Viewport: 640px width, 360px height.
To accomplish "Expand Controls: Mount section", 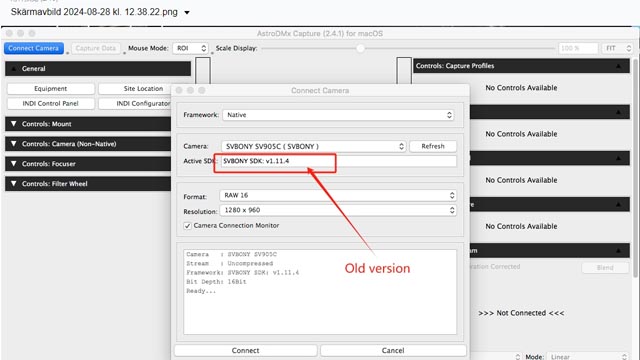I will pos(88,124).
